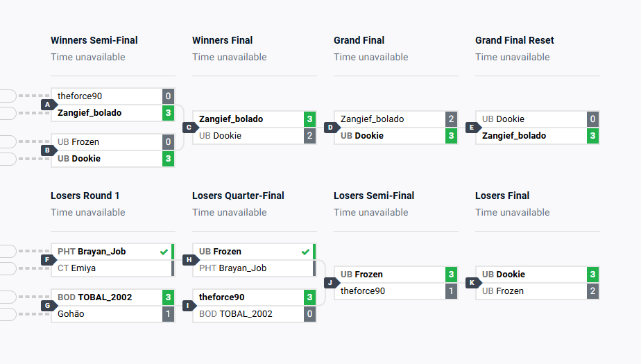This screenshot has height=364, width=641.
Task: Click green checkmark beside PHT Brayan_Job
Action: pyautogui.click(x=164, y=252)
